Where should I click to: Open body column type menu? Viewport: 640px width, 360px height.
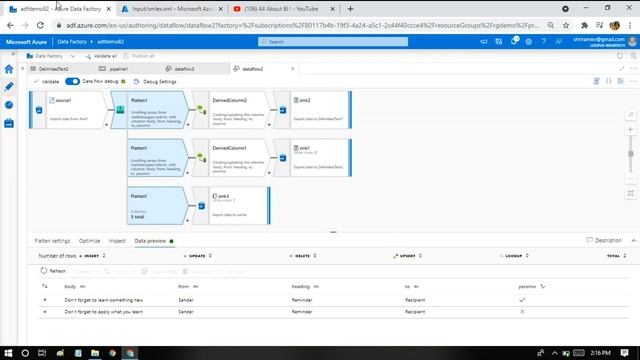(x=82, y=287)
